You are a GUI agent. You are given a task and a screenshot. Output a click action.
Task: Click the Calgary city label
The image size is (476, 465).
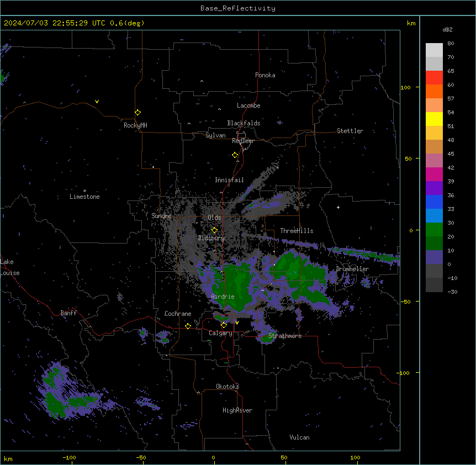pyautogui.click(x=221, y=333)
